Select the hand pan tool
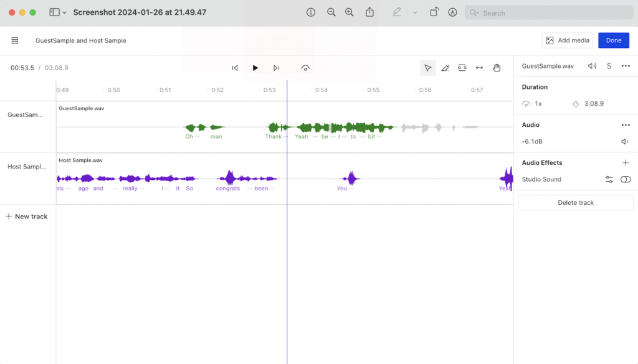Screen dimensions: 638x364 (x=497, y=68)
